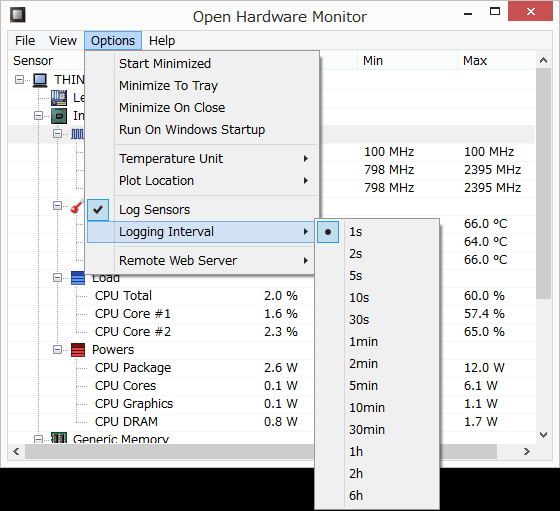Image resolution: width=560 pixels, height=511 pixels.
Task: Collapse the THIN computer node
Action: pyautogui.click(x=20, y=79)
